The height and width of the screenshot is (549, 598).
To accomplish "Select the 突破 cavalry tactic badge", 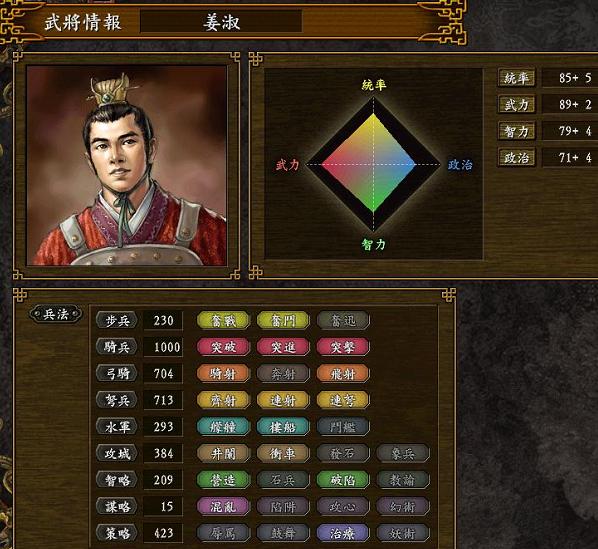I will point(223,347).
